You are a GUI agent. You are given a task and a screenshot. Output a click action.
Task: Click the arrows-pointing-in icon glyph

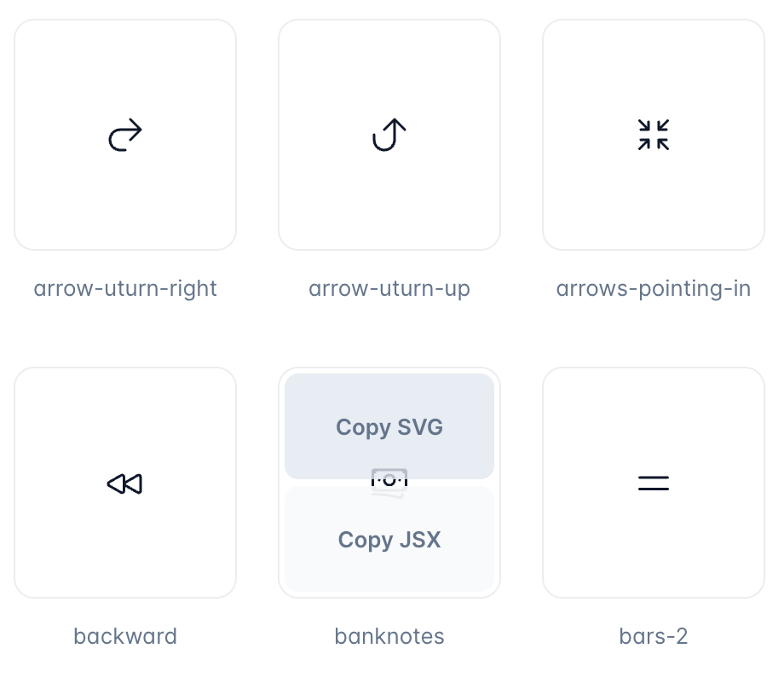654,135
